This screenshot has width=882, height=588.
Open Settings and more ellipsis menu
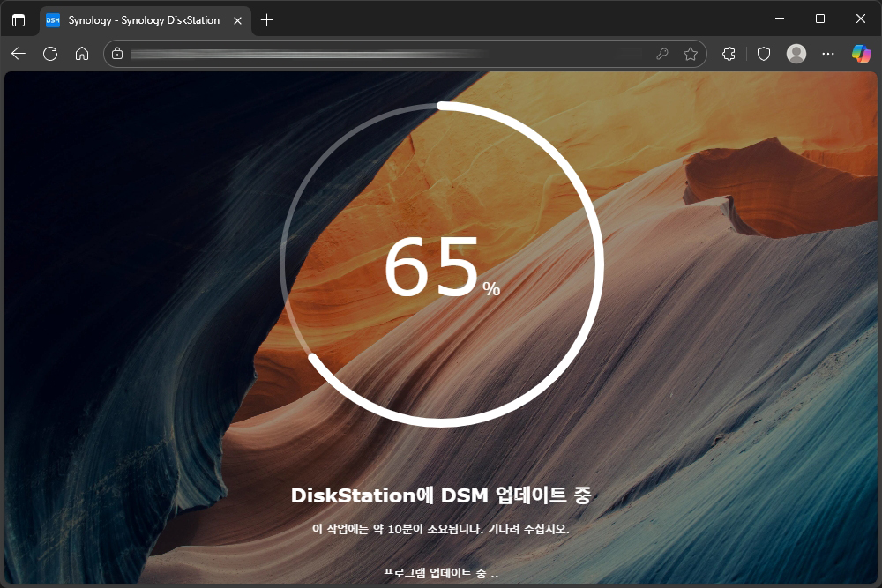pos(828,54)
